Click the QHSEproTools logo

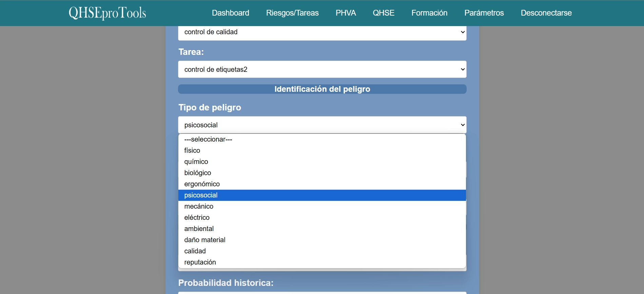[107, 13]
